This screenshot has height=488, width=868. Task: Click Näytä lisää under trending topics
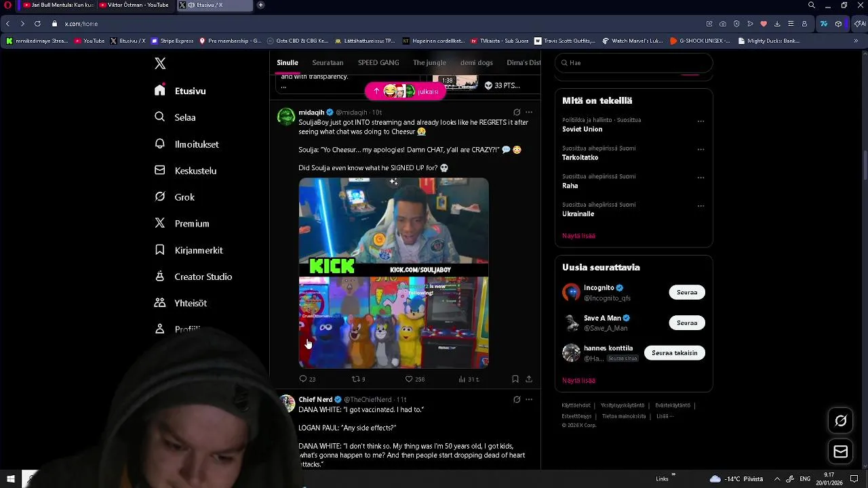point(578,236)
